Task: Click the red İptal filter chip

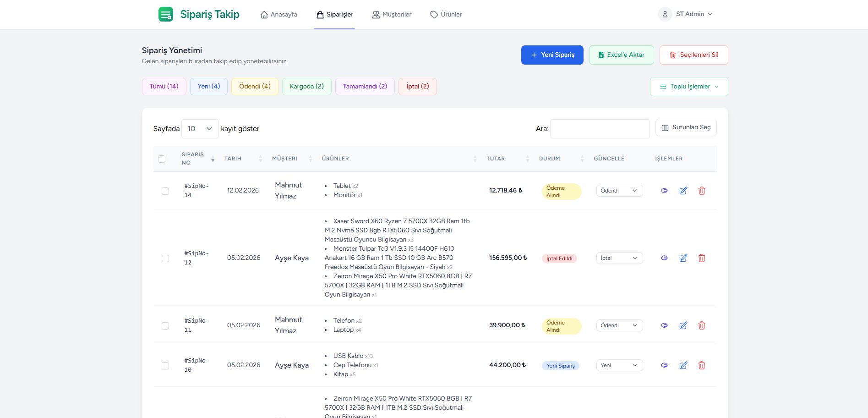Action: tap(417, 87)
